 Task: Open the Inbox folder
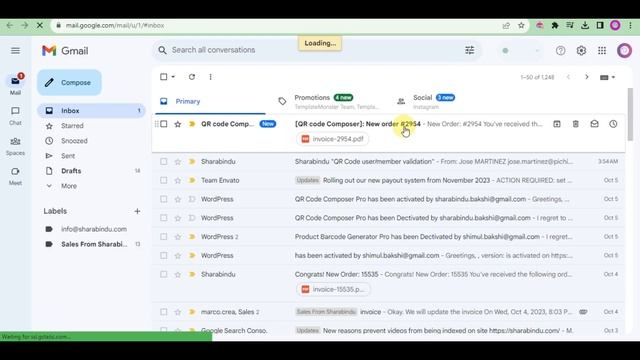click(91, 111)
